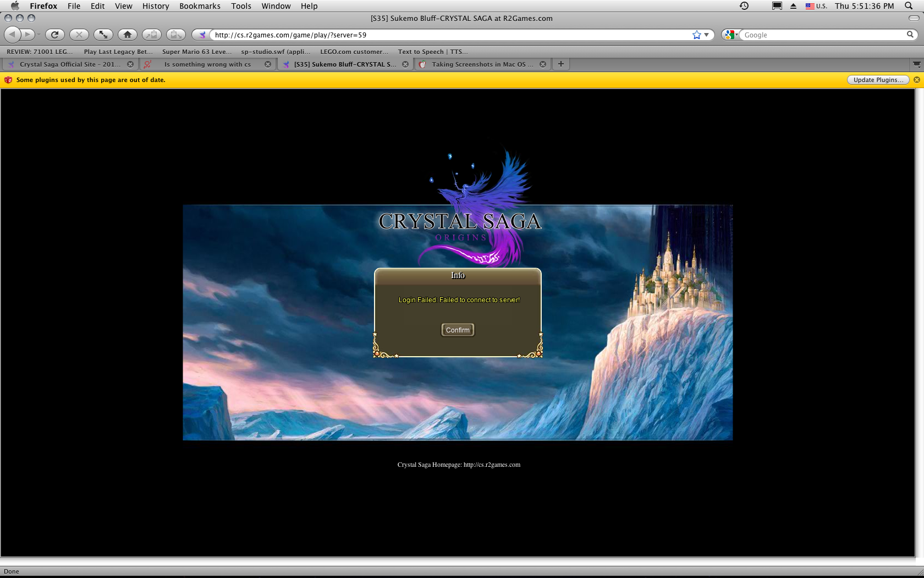
Task: Click the Update Plugins button
Action: tap(878, 80)
